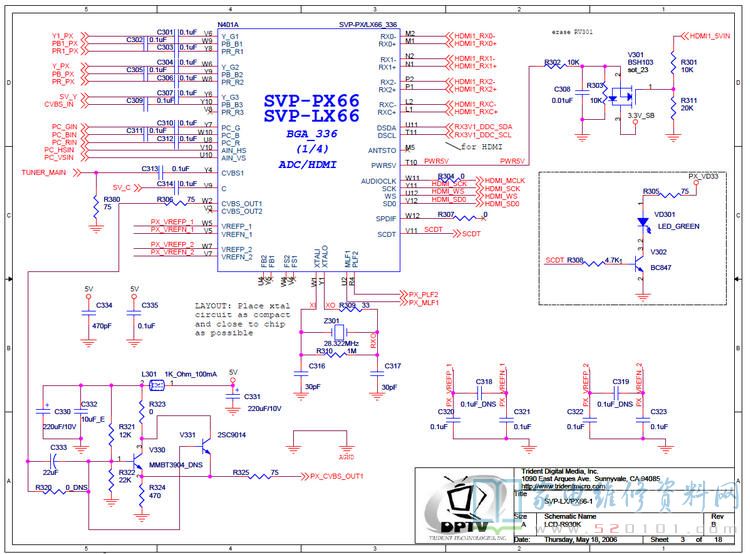Select the PC_VSIN input port
Screen dimensions: 750x554
[59, 157]
